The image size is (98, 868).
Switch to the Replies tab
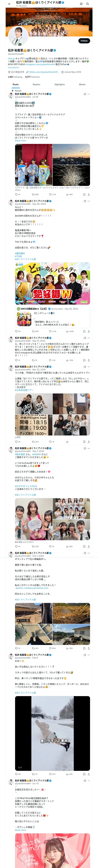coord(36,85)
